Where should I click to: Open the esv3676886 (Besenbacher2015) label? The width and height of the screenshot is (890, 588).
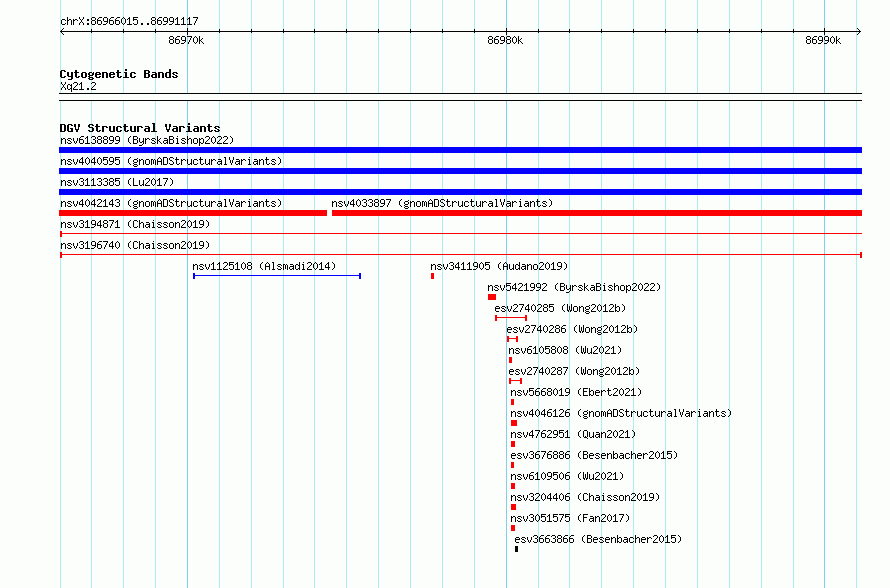594,455
